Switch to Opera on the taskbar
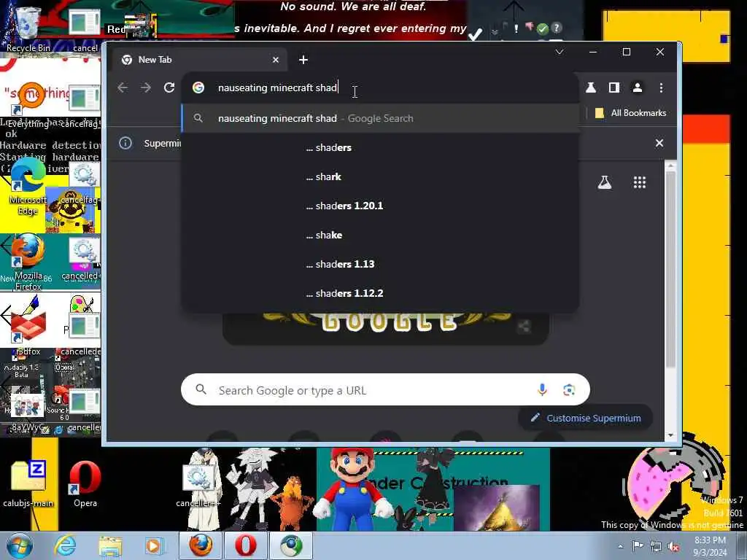 point(246,545)
